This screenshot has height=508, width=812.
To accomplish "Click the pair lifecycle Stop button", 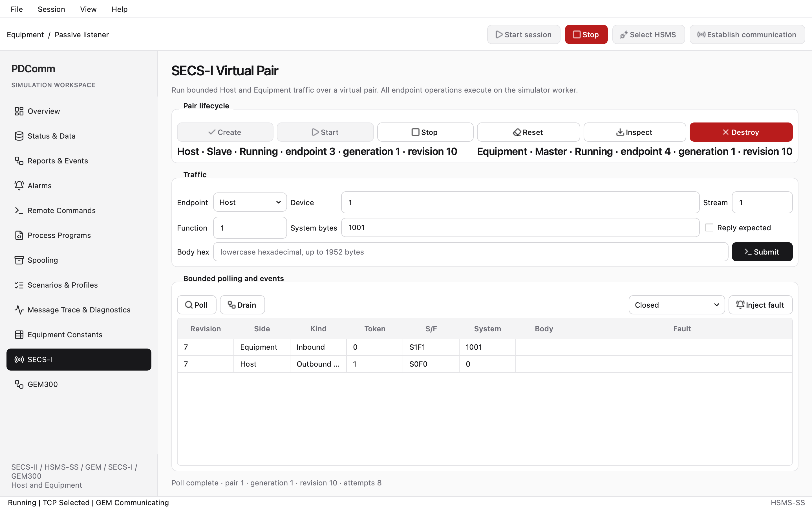I will tap(425, 132).
